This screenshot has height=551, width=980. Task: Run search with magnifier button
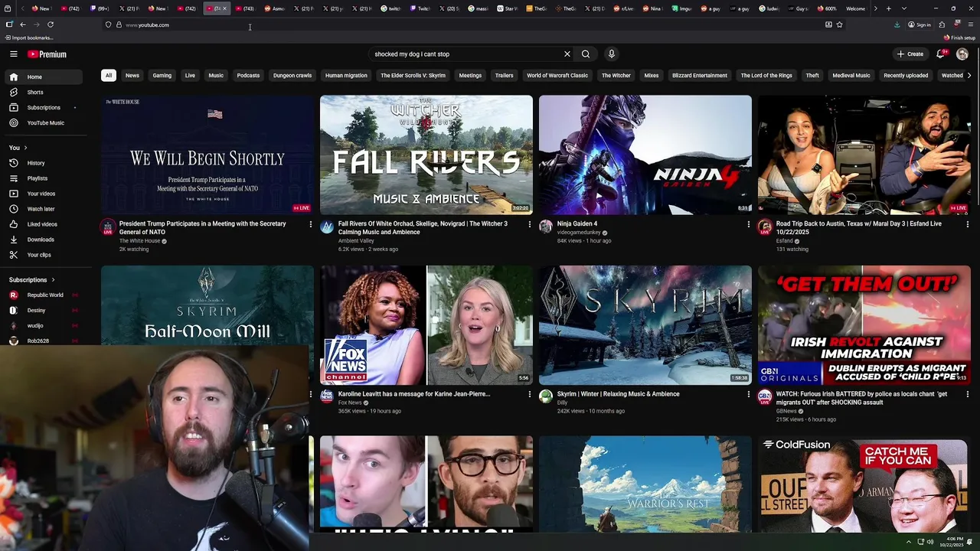click(586, 54)
